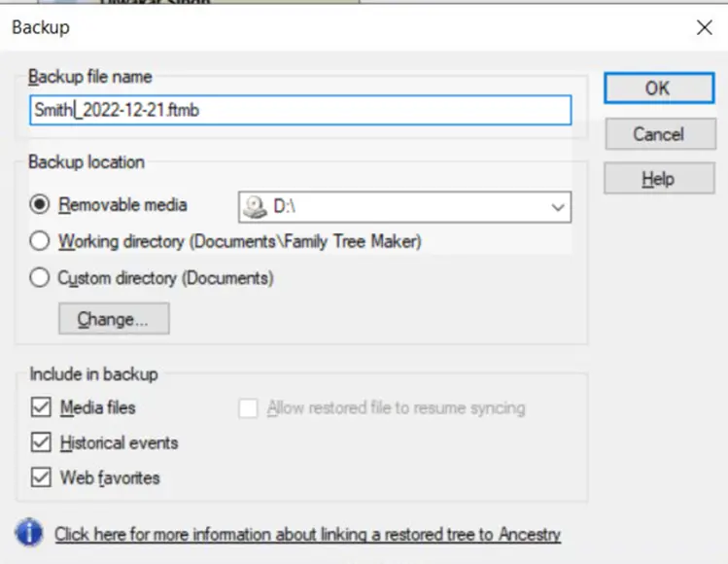
Task: Close the Backup dialog with the X
Action: point(705,27)
